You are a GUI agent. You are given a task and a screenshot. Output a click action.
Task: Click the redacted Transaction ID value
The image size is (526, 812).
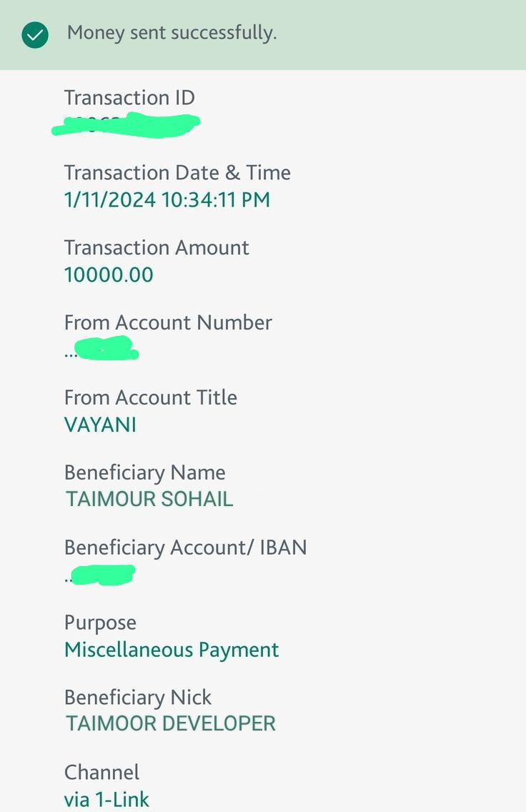click(126, 125)
